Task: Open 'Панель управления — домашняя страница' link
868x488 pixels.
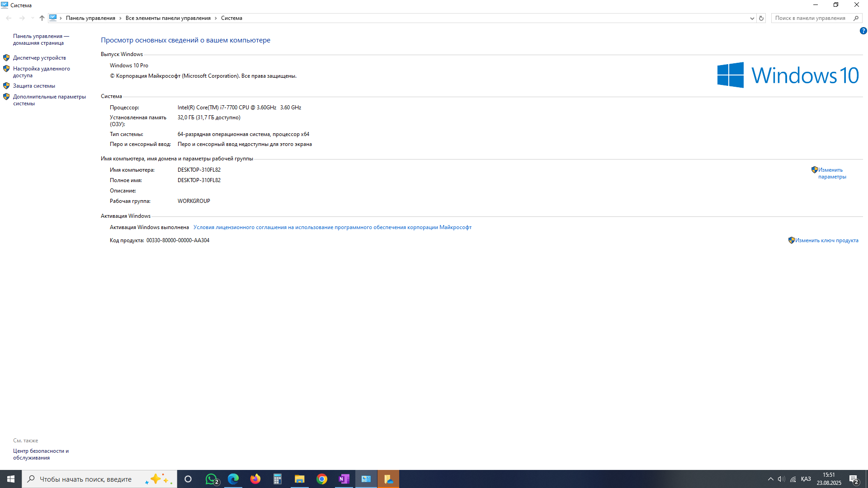Action: [x=41, y=39]
